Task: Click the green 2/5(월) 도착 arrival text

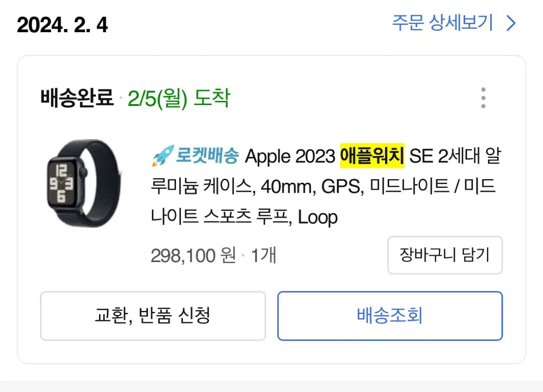Action: (179, 98)
